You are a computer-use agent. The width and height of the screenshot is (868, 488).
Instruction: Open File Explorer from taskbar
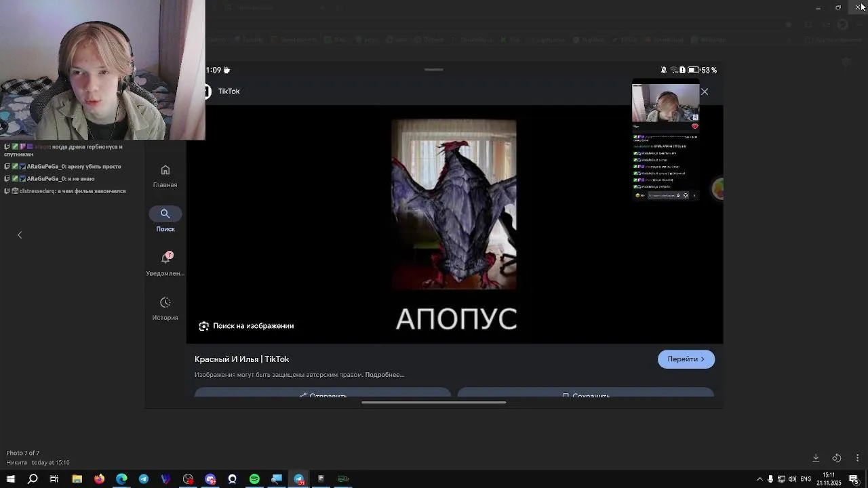(77, 479)
